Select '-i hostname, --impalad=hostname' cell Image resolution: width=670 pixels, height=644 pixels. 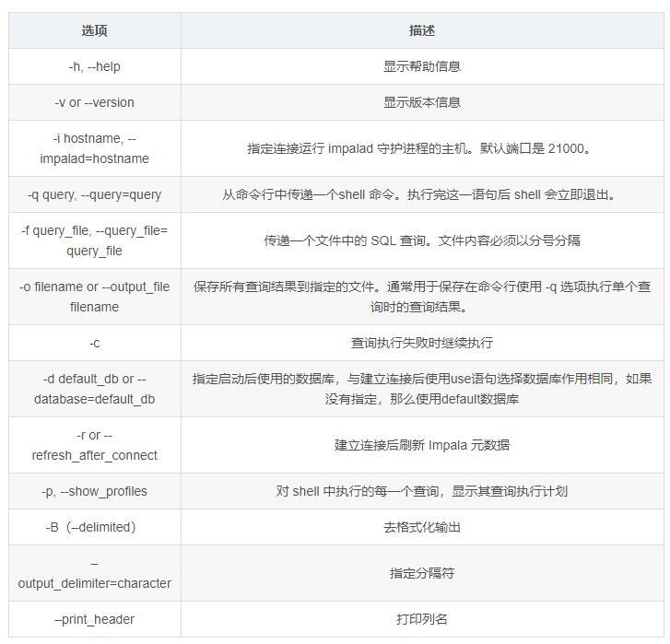point(94,148)
